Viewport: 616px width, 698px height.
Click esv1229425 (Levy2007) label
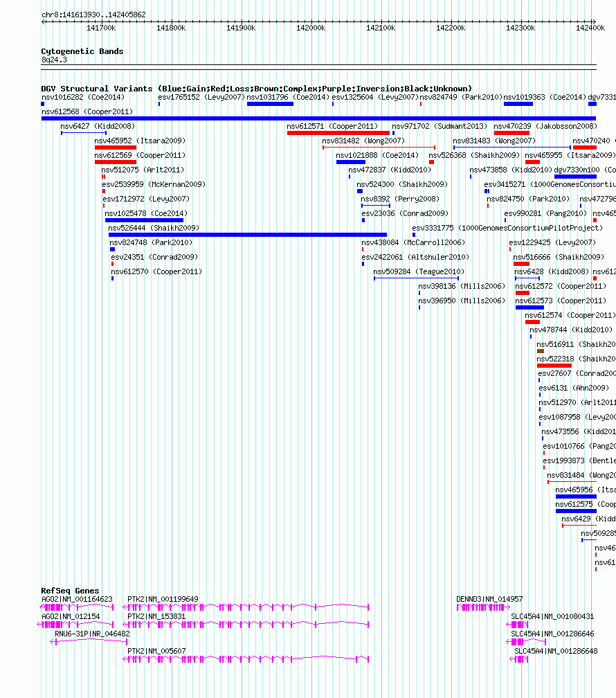pyautogui.click(x=552, y=242)
